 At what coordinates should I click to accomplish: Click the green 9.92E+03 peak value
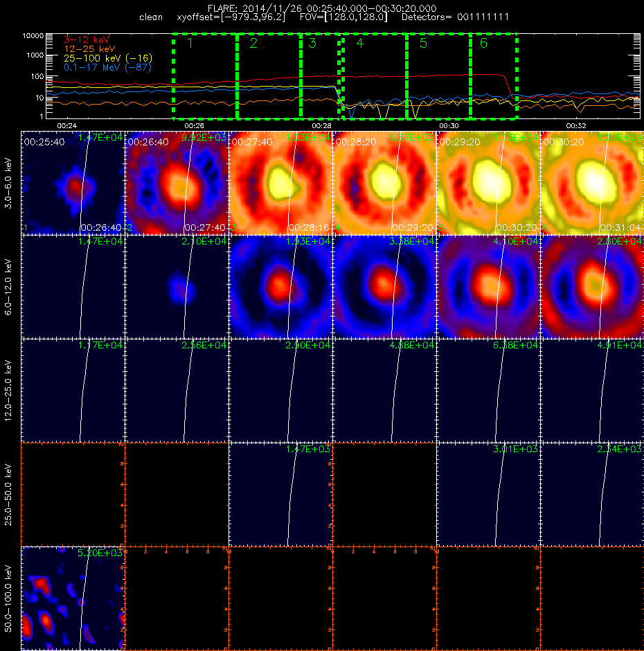pyautogui.click(x=204, y=137)
